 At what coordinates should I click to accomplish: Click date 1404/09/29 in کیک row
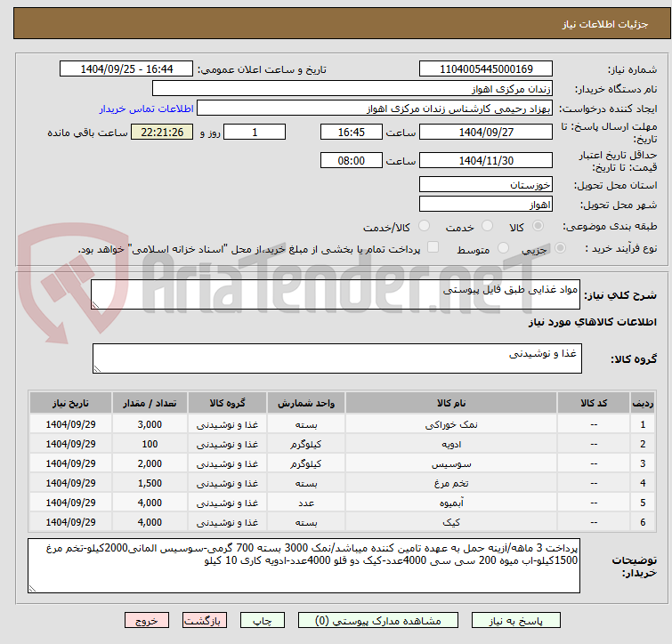tap(70, 522)
